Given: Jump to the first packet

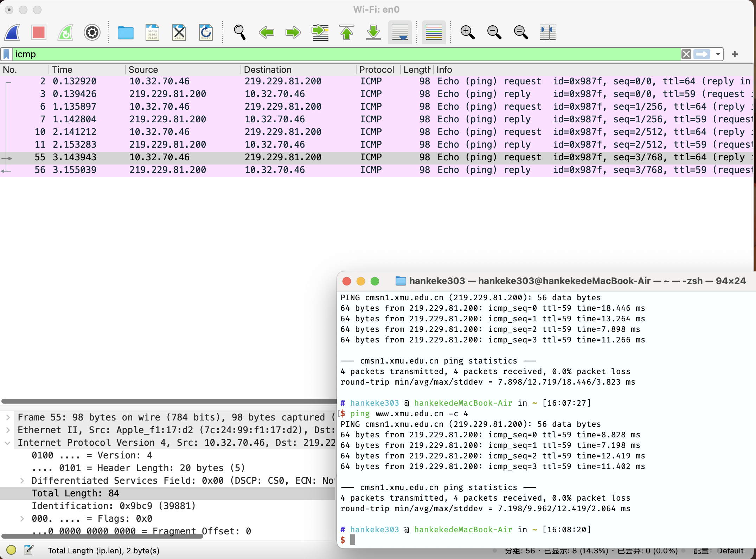Looking at the screenshot, I should point(347,32).
